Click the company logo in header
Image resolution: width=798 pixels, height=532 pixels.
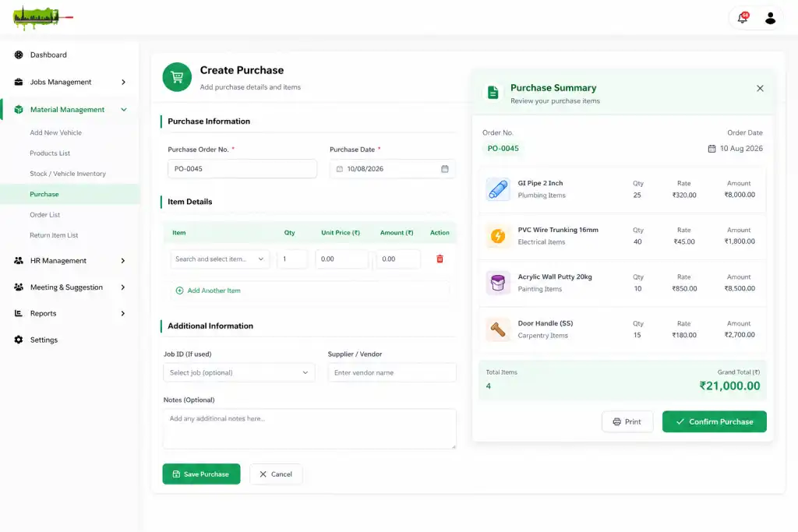click(x=43, y=18)
